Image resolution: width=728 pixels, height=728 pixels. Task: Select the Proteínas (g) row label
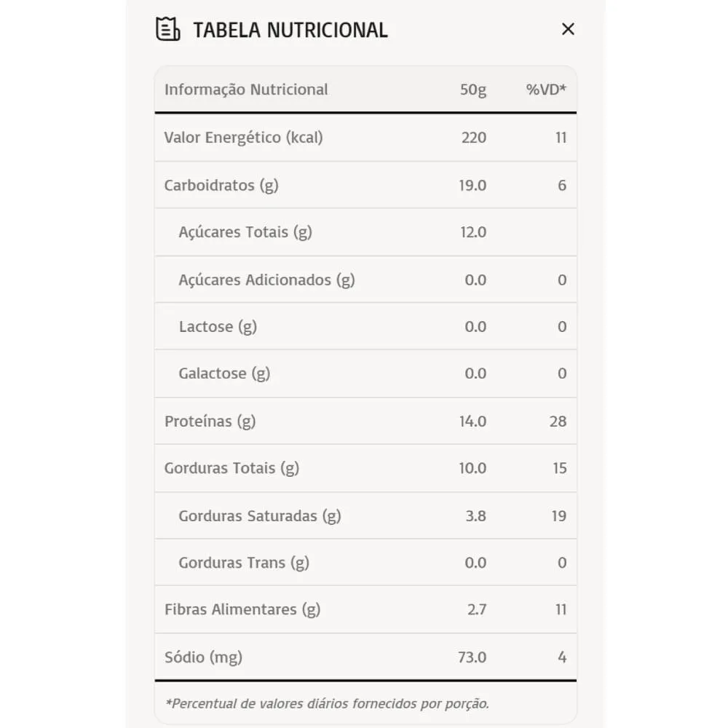tap(210, 421)
